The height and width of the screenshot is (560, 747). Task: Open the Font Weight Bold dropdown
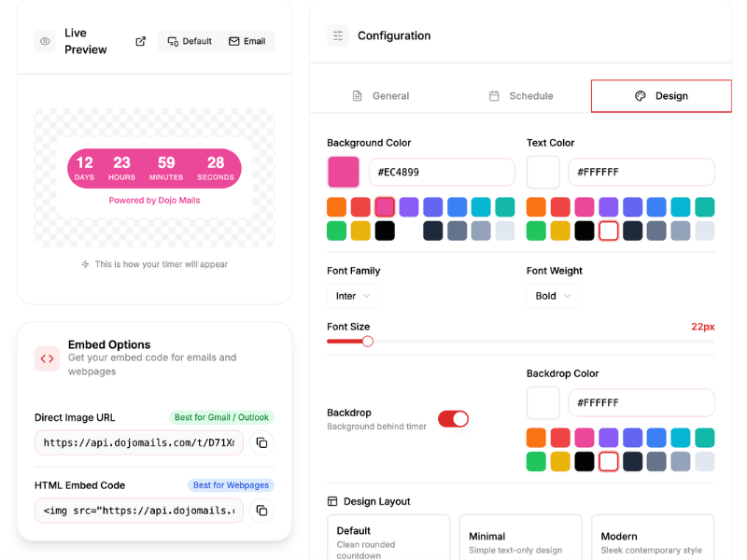click(x=554, y=296)
